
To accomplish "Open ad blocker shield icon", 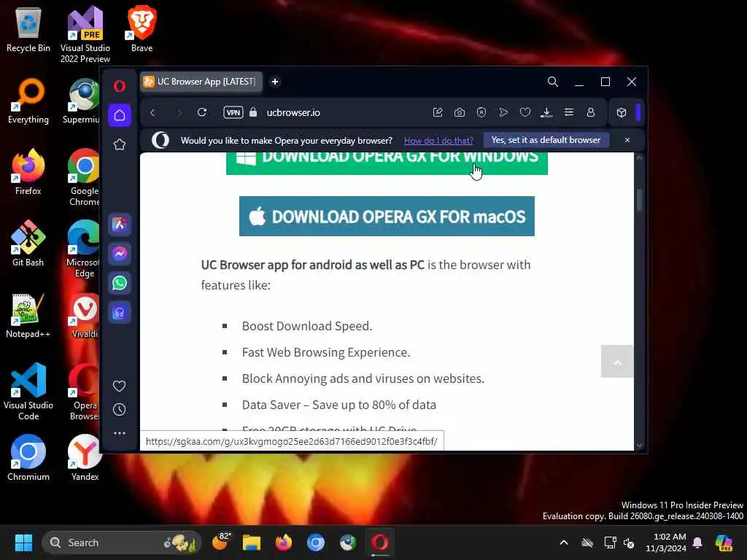I will pos(481,112).
